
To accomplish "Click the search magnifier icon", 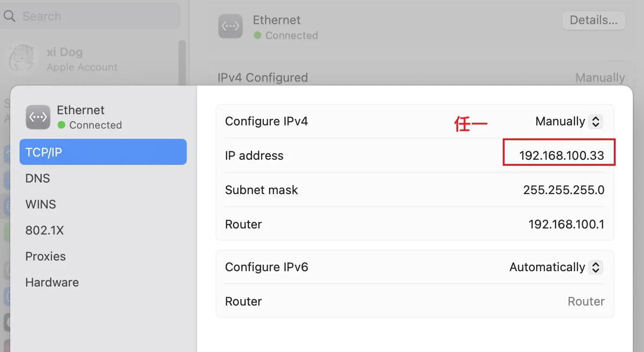I will pyautogui.click(x=9, y=16).
